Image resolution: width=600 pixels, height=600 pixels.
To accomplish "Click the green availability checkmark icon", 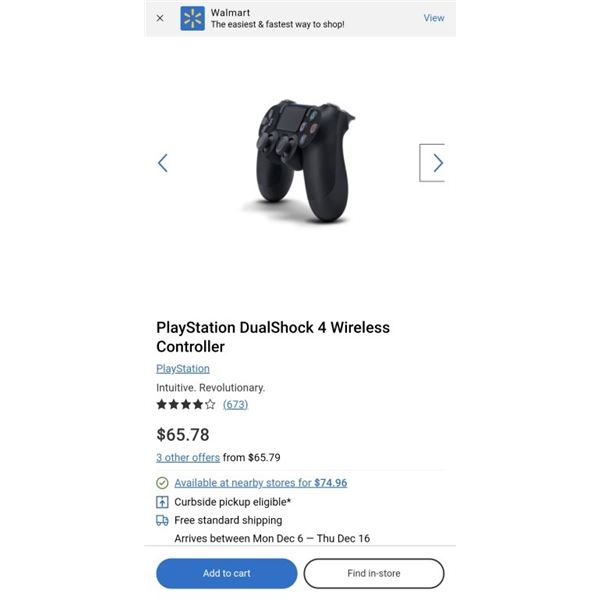I will pos(162,483).
